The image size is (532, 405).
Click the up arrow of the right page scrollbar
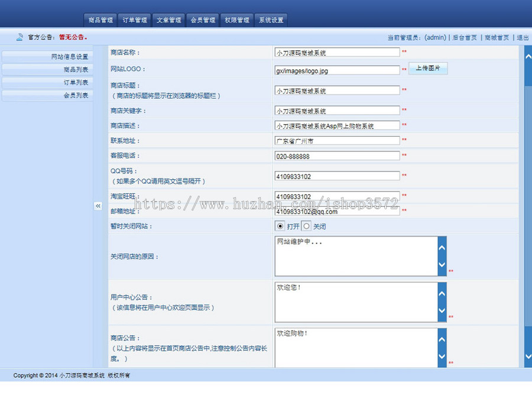(x=528, y=56)
